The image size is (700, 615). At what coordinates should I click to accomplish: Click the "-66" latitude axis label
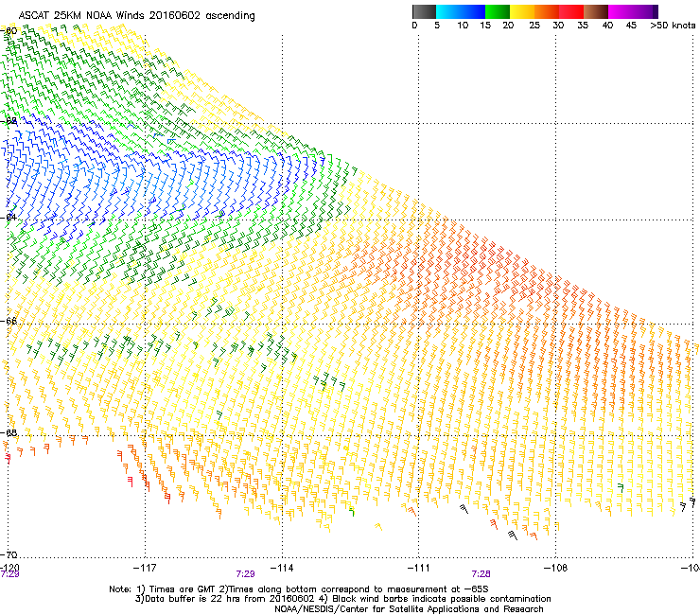[x=10, y=321]
